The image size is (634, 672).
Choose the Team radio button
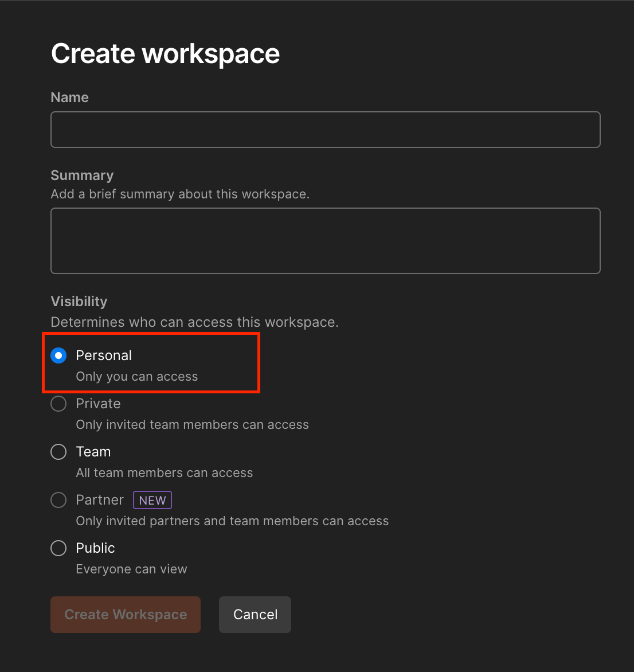pyautogui.click(x=58, y=452)
